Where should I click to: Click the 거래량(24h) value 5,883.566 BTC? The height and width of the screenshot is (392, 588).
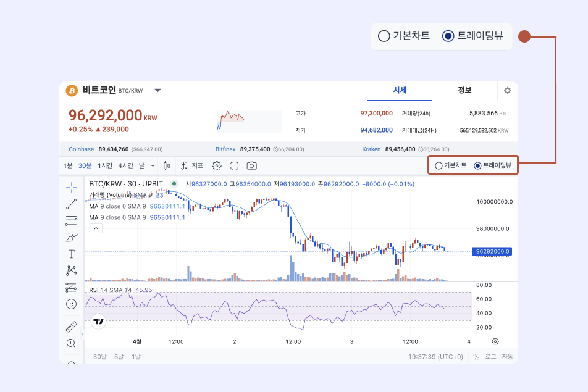[x=489, y=113]
